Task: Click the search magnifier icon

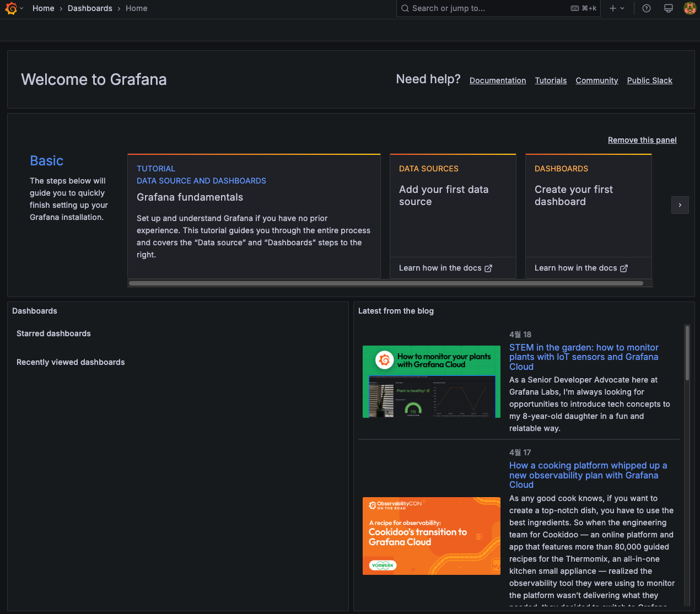Action: tap(405, 8)
